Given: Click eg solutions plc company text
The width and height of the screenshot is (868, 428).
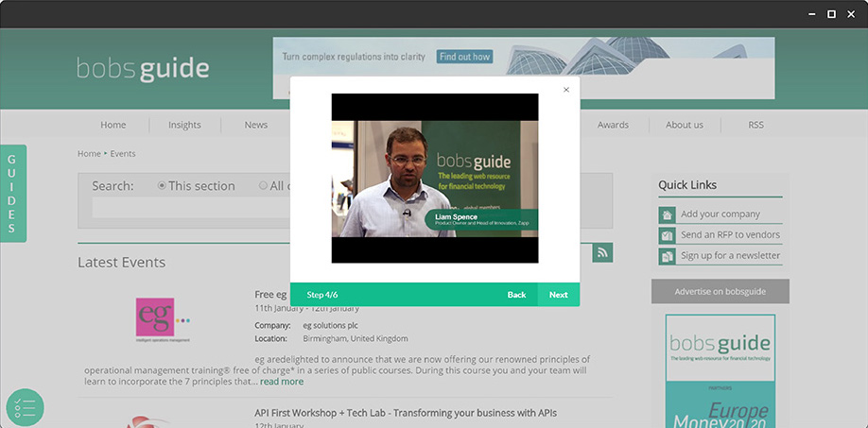Looking at the screenshot, I should [330, 325].
